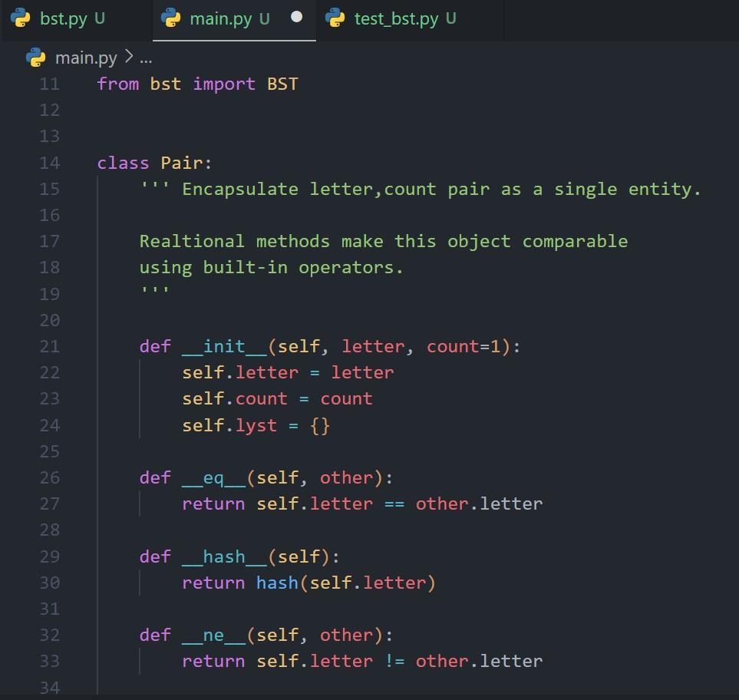Select line number 14 in the gutter

click(x=51, y=163)
